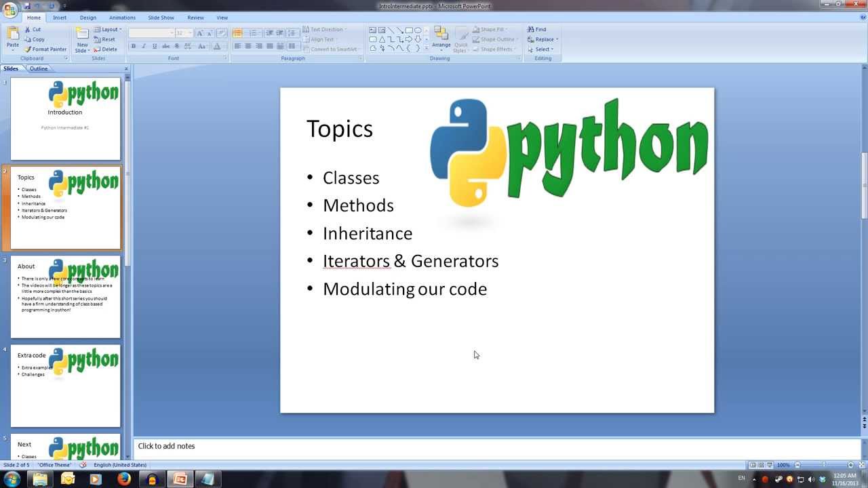Viewport: 868px width, 488px height.
Task: Insert a New Slide via its icon
Action: [81, 34]
